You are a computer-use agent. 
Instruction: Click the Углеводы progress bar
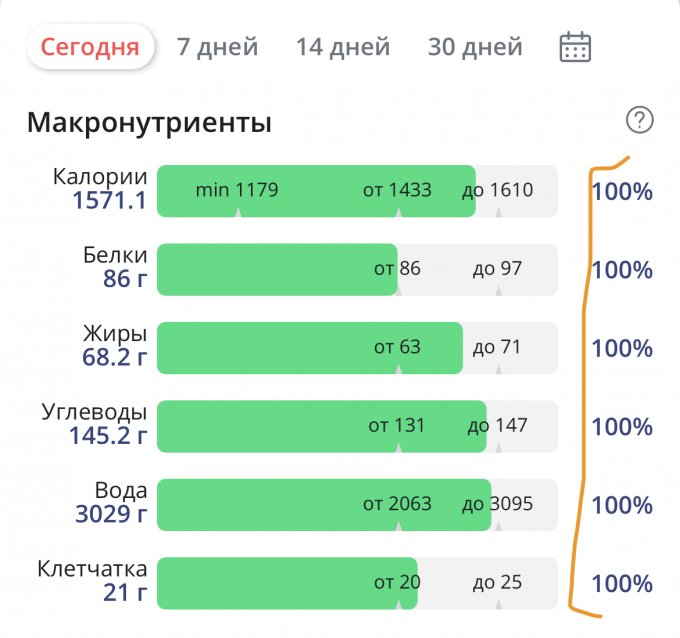357,426
